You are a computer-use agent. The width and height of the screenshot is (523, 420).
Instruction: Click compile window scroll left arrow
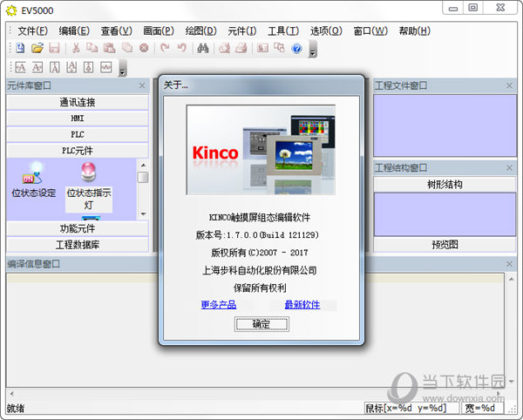click(x=11, y=394)
